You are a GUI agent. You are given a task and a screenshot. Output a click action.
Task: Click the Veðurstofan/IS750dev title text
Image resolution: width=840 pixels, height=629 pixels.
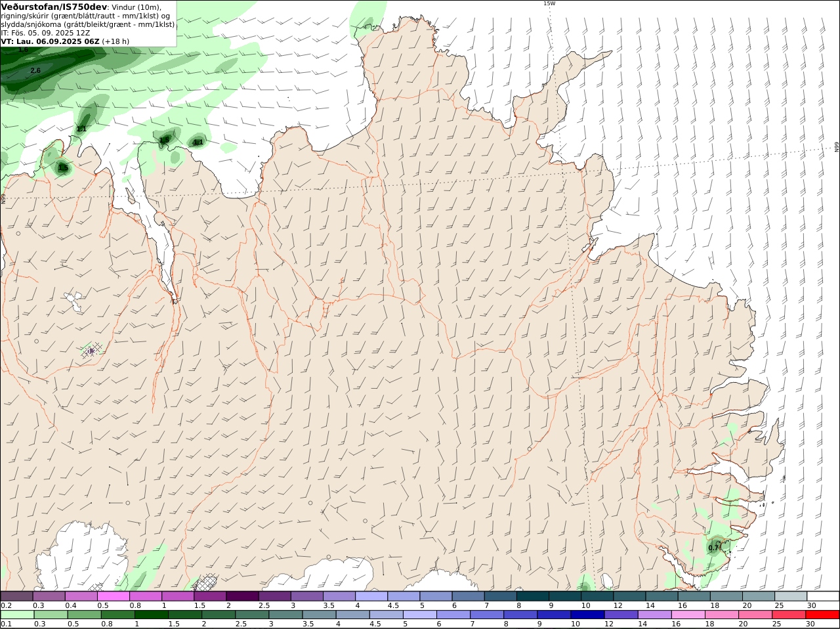coord(54,7)
